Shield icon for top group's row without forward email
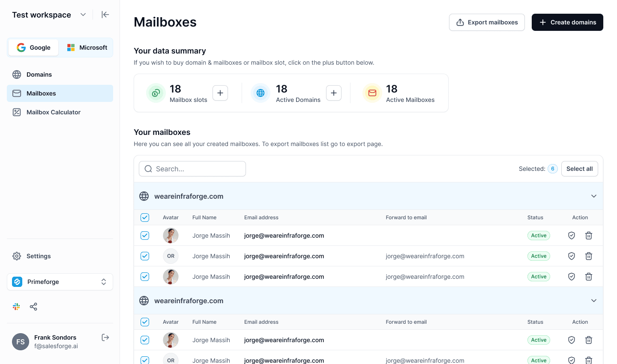This screenshot has height=364, width=617. pos(572,236)
